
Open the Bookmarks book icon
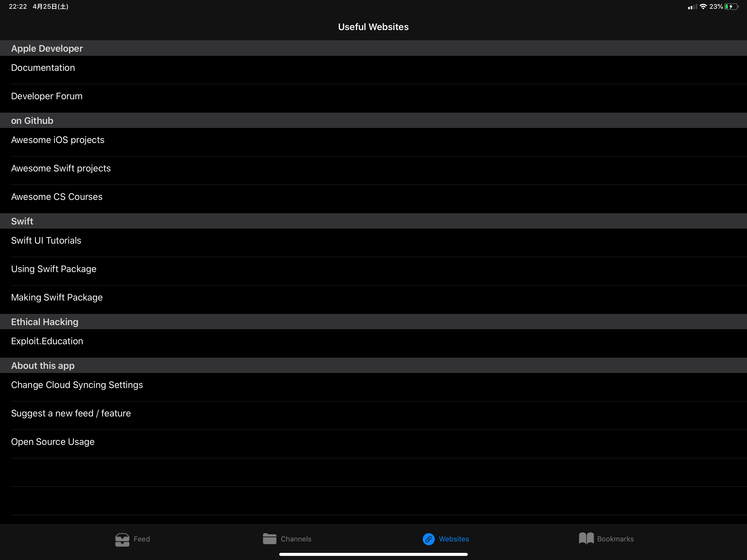586,539
